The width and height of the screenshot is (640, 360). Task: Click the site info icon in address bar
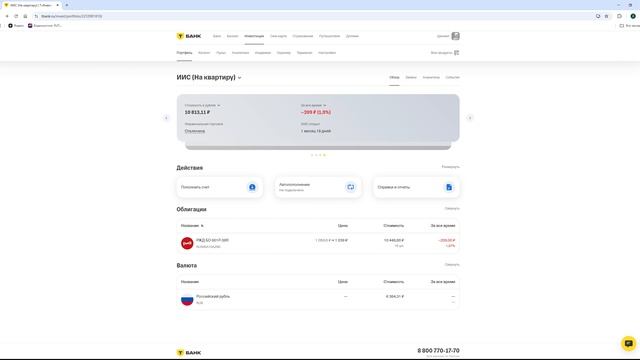click(x=36, y=16)
